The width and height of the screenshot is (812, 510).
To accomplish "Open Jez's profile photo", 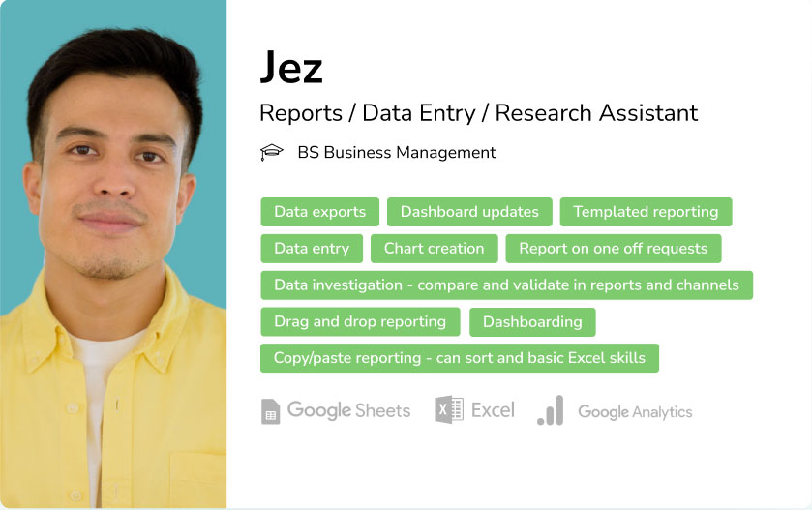I will tap(113, 255).
